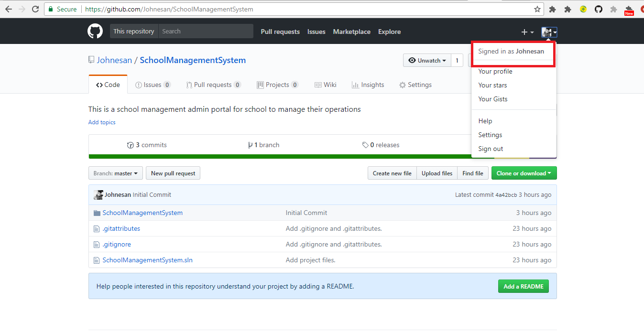This screenshot has height=333, width=644.
Task: Click the yellow circular extension icon
Action: [x=583, y=9]
